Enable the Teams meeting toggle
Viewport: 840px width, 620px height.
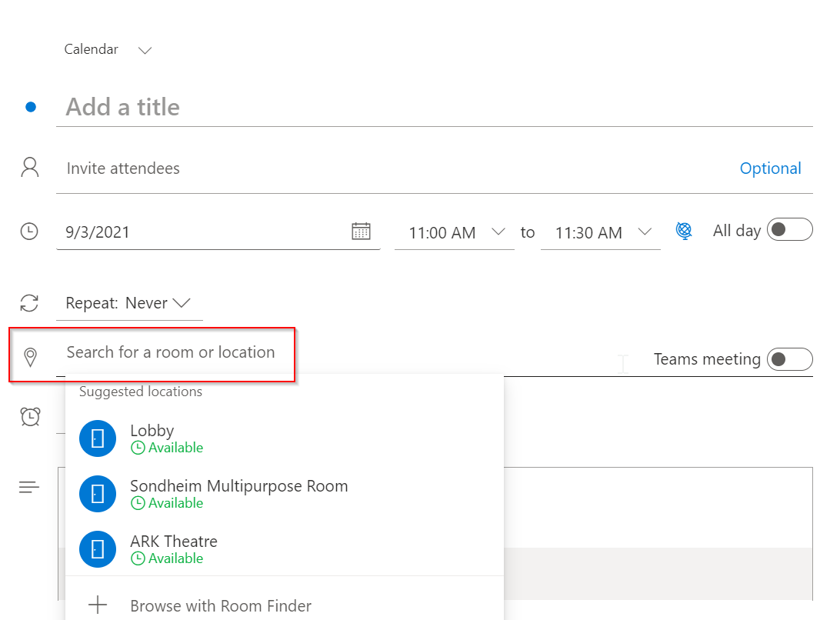pyautogui.click(x=789, y=359)
